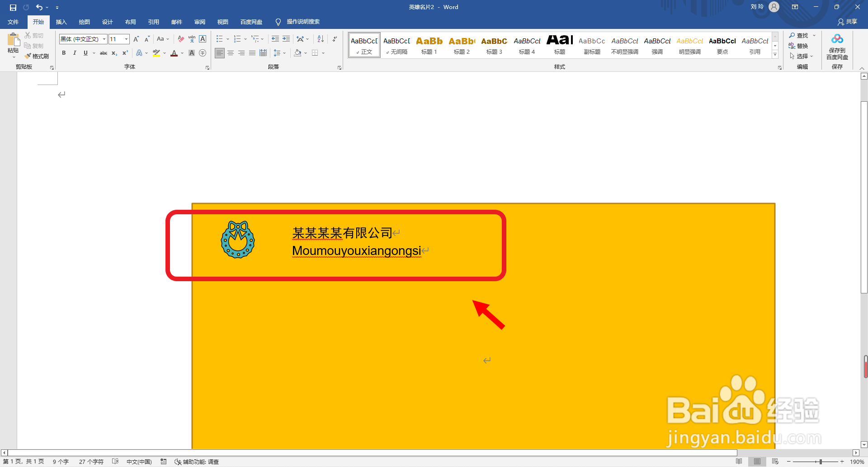This screenshot has width=868, height=467.
Task: Decrease paragraph indent
Action: pos(275,39)
